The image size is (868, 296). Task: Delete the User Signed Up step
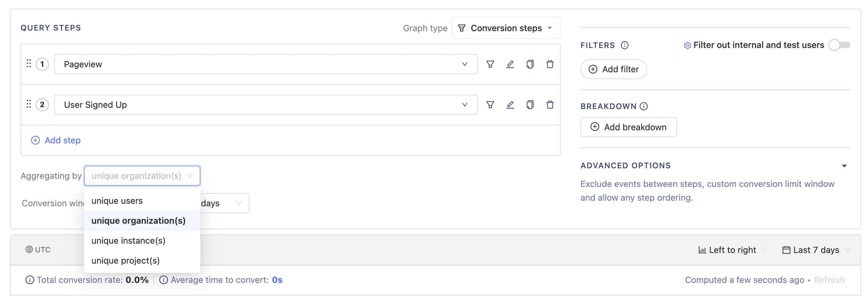click(x=550, y=105)
